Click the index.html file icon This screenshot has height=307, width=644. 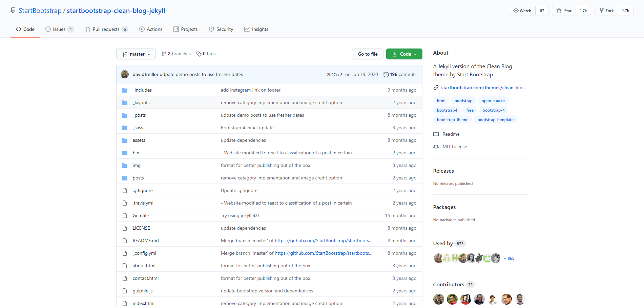tap(125, 303)
